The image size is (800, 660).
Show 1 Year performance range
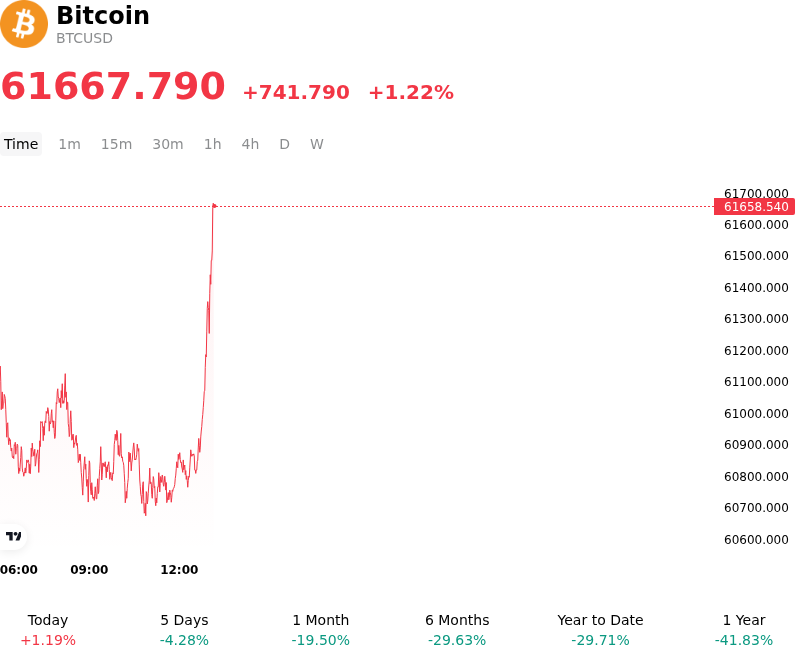[744, 630]
